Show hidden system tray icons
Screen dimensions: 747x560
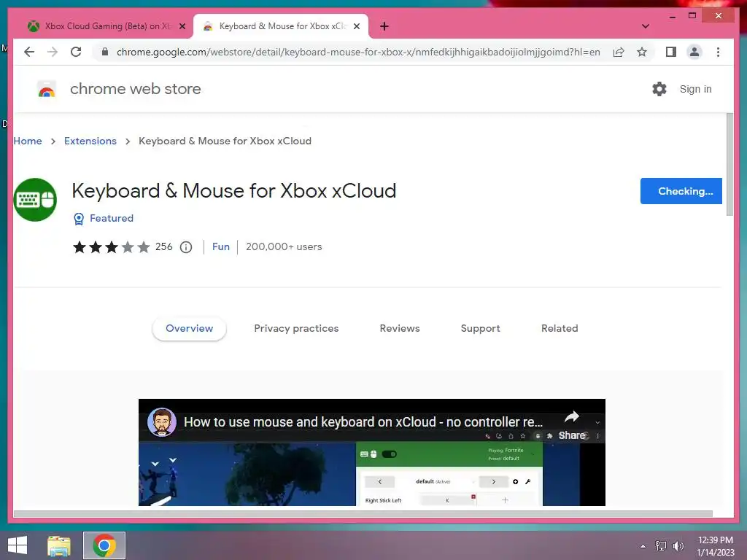[x=643, y=546]
